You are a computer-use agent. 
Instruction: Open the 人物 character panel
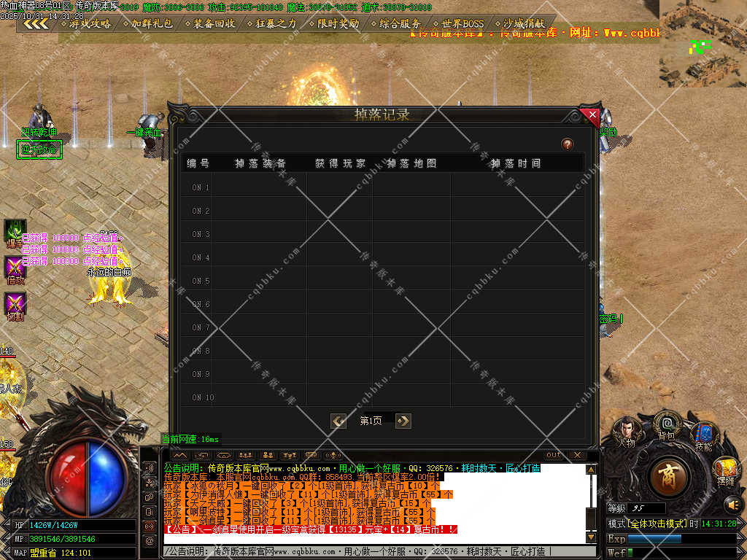pos(626,429)
